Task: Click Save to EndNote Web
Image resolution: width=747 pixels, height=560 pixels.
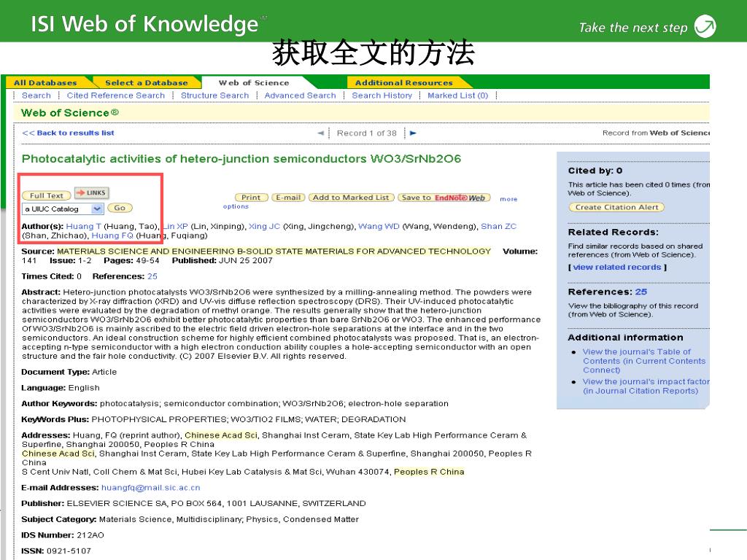Action: 444,198
